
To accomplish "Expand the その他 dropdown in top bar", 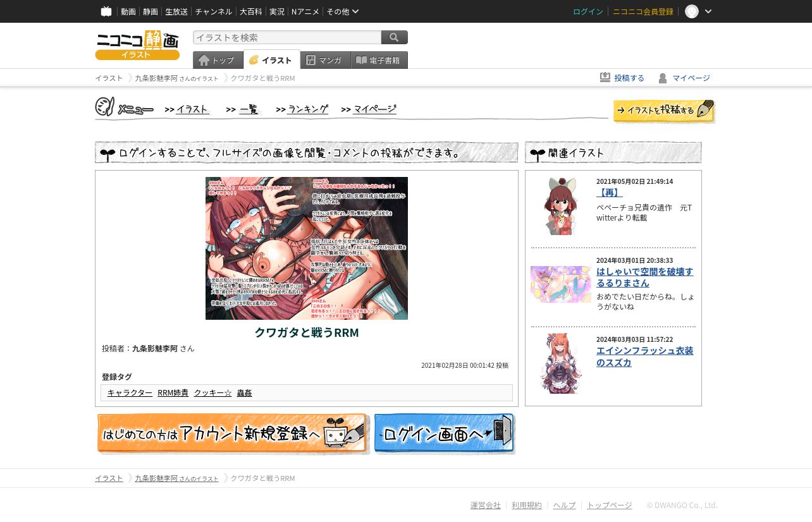I will tap(343, 11).
